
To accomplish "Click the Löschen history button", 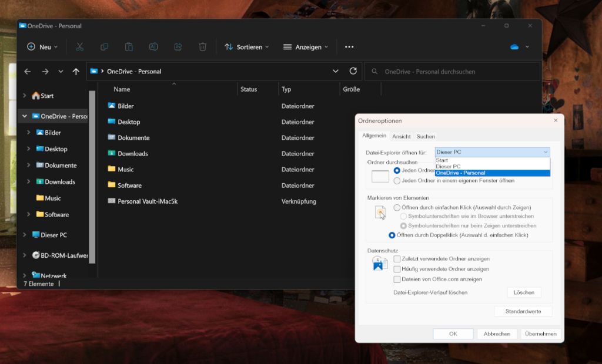I will click(x=524, y=292).
